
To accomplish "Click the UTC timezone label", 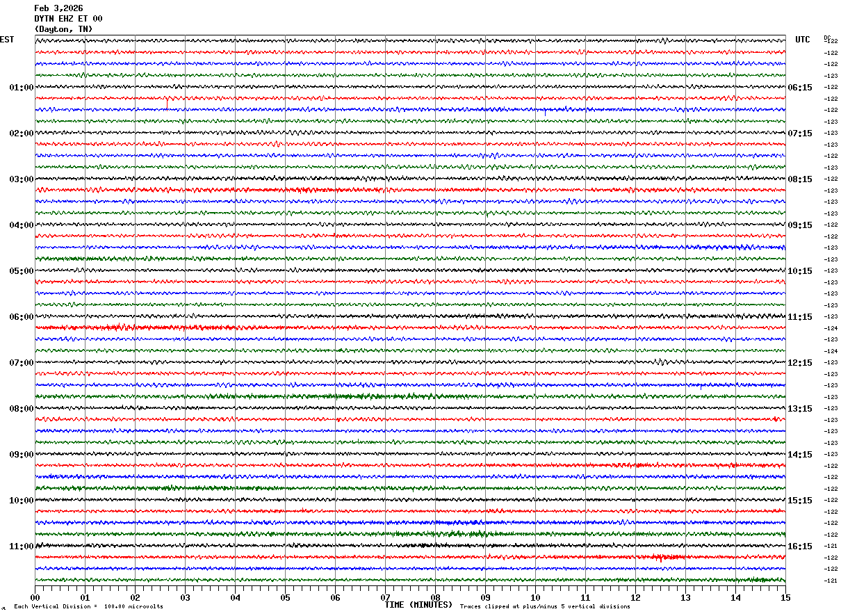I will pos(803,40).
